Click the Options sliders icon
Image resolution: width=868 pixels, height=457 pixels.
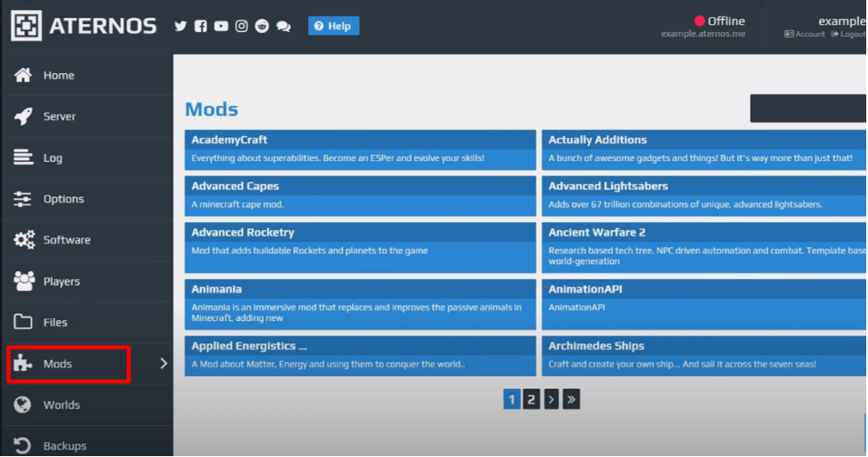coord(23,199)
